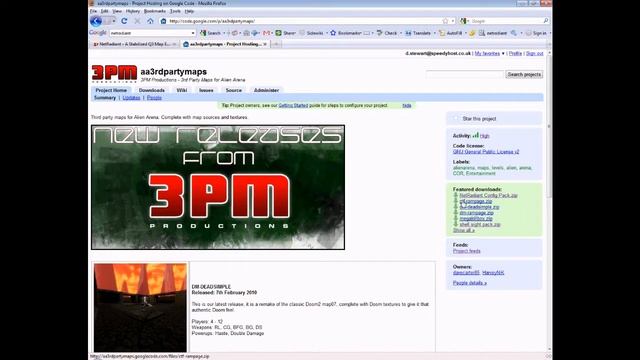Open the Getting Started guide link
This screenshot has height=360, width=640.
click(x=293, y=105)
